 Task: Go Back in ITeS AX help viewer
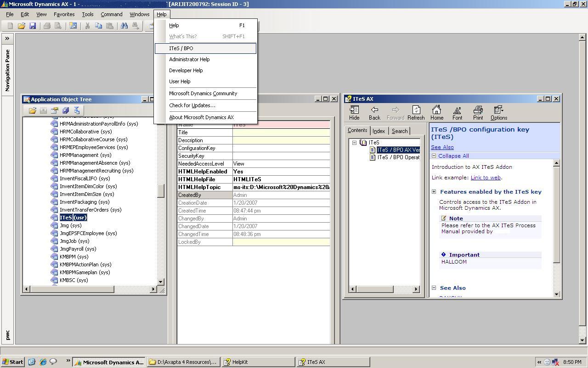point(374,113)
